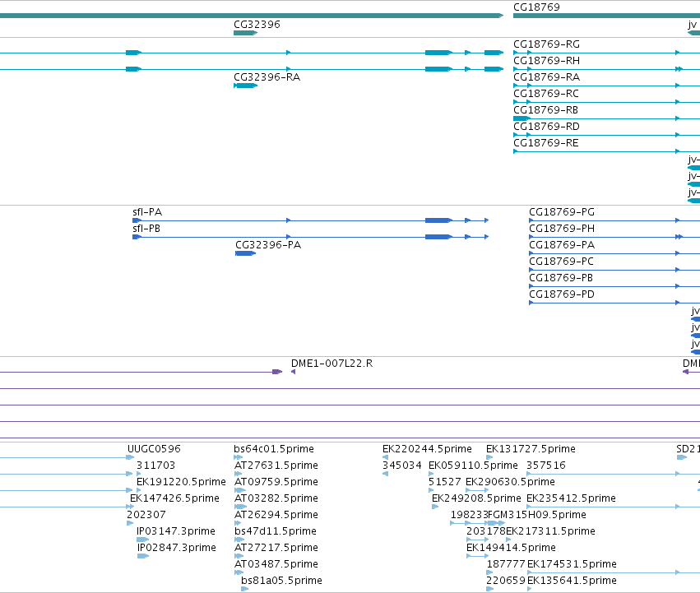Select the CG18769-PD protein label
The height and width of the screenshot is (593, 700).
click(562, 294)
